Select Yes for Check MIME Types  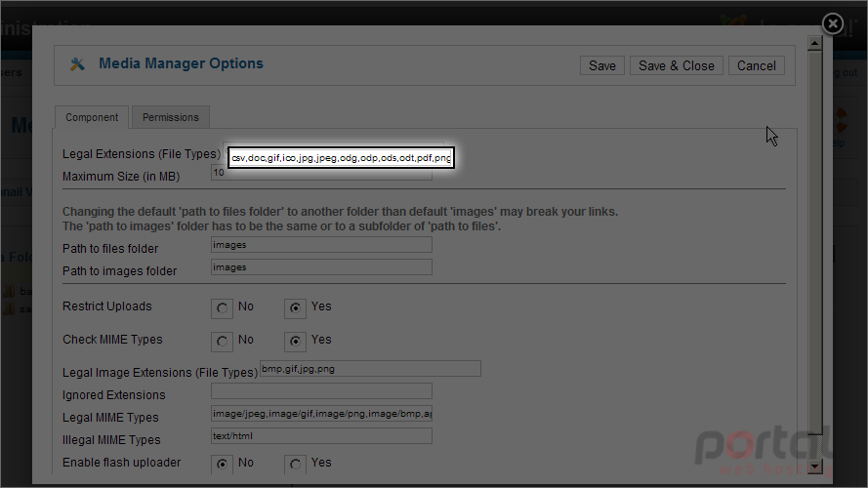pyautogui.click(x=295, y=342)
